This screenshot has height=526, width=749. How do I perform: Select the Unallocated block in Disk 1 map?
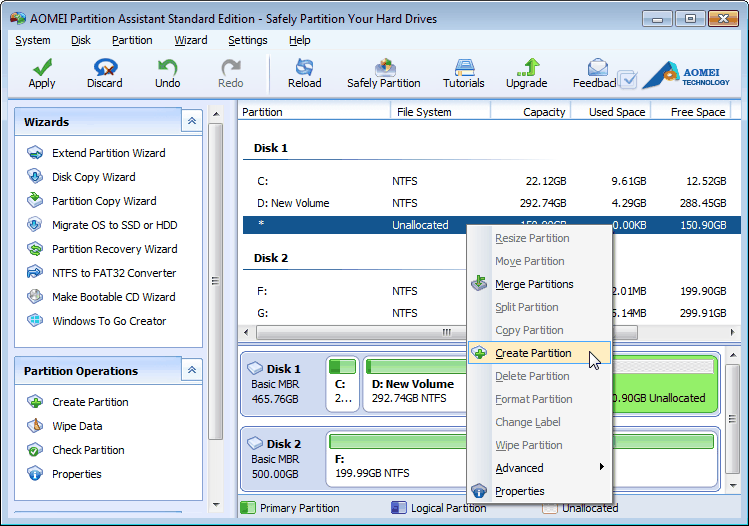click(x=665, y=384)
